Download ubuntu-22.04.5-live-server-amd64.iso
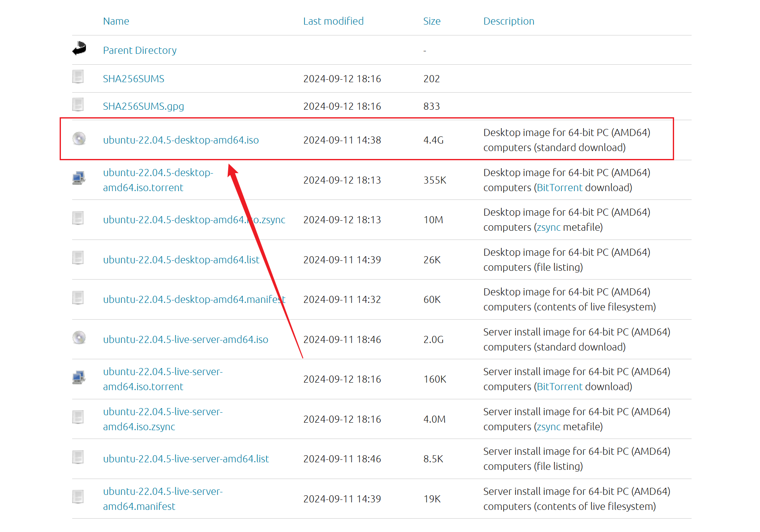Screen dimensions: 760x532 185,340
